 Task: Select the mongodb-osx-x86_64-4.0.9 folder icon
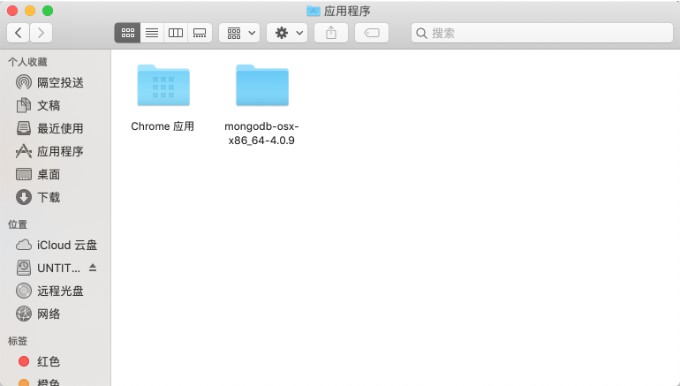[x=262, y=85]
